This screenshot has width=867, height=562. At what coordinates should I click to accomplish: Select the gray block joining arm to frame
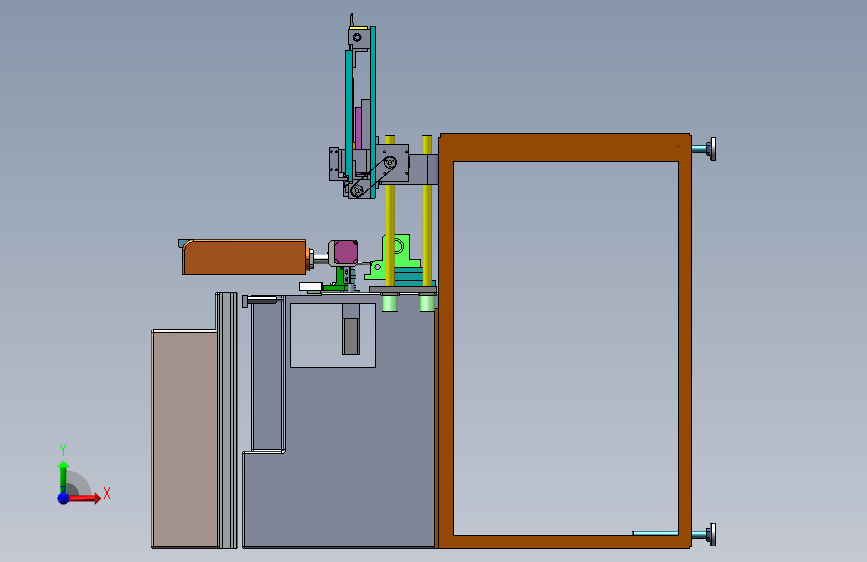click(x=424, y=169)
